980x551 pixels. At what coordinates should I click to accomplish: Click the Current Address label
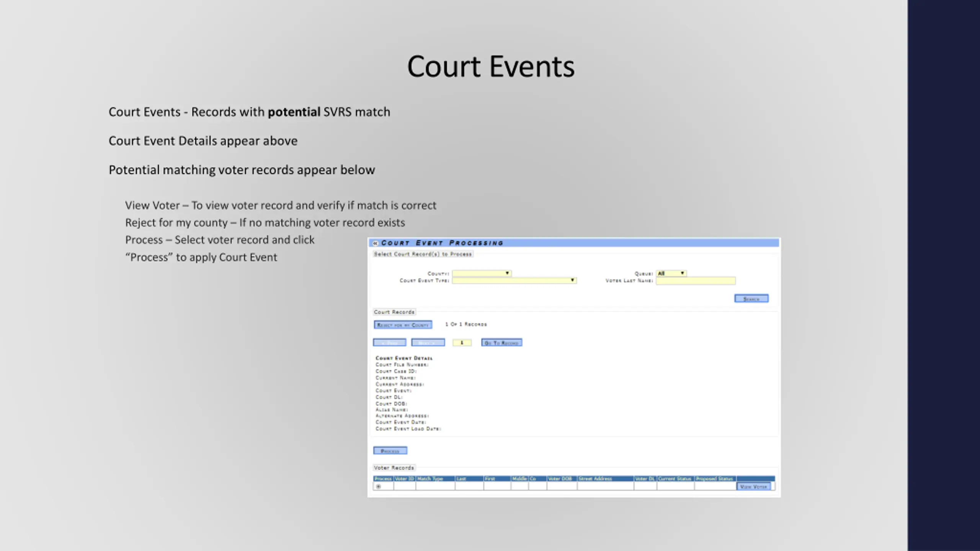click(x=400, y=384)
